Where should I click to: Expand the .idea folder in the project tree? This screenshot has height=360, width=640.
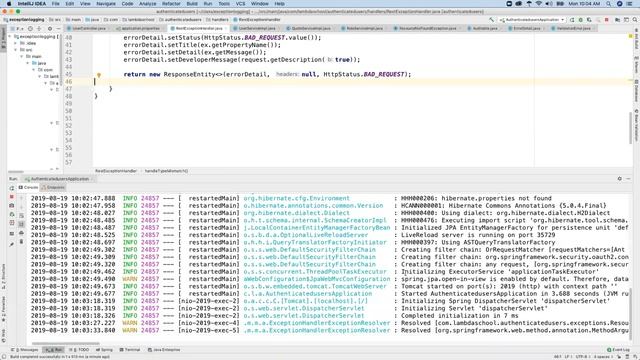coord(16,43)
